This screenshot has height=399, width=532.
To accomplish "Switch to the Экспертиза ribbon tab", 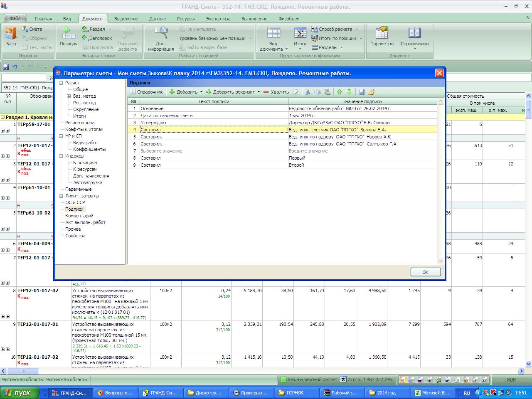I will [218, 19].
